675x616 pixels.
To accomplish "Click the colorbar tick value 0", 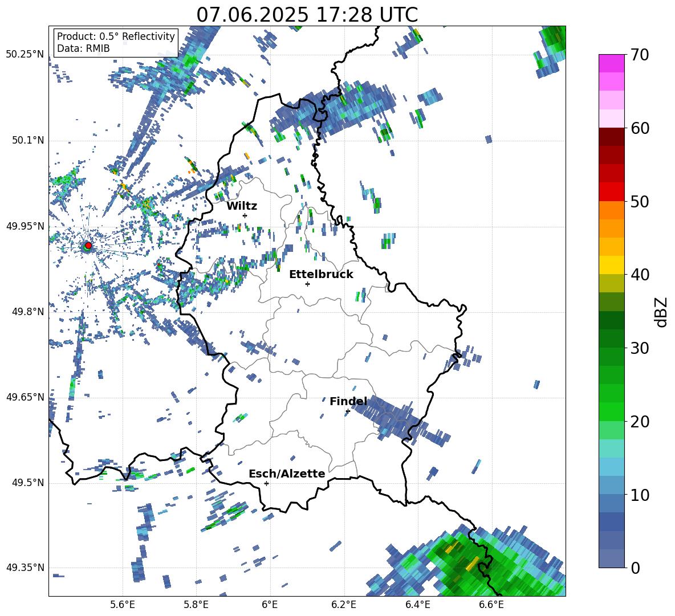I will [636, 568].
